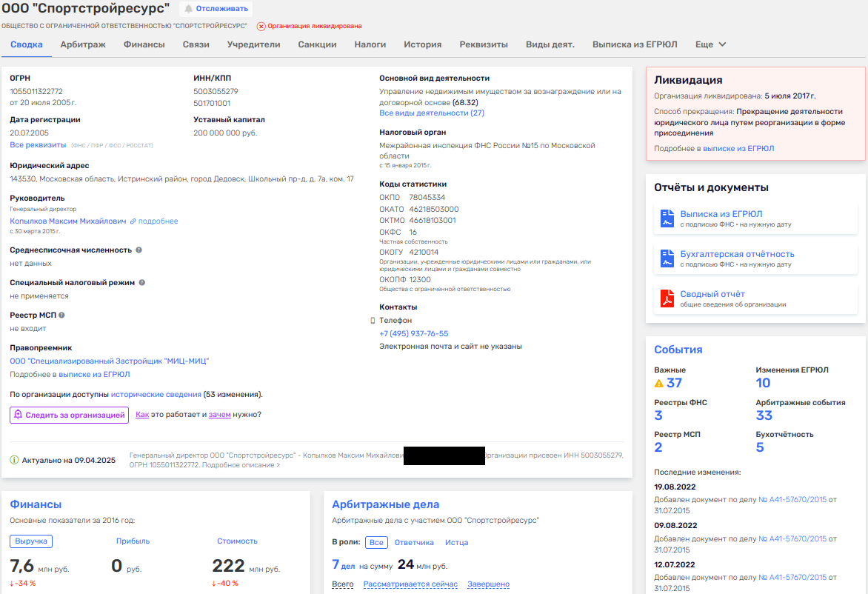Open выписке из ЕГРЮЛ link under Правопреемник
Screen dimensions: 868x594
pyautogui.click(x=94, y=374)
